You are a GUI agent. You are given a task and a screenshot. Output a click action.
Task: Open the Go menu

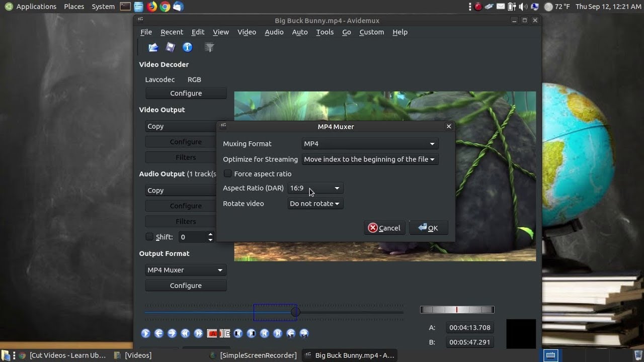click(347, 32)
